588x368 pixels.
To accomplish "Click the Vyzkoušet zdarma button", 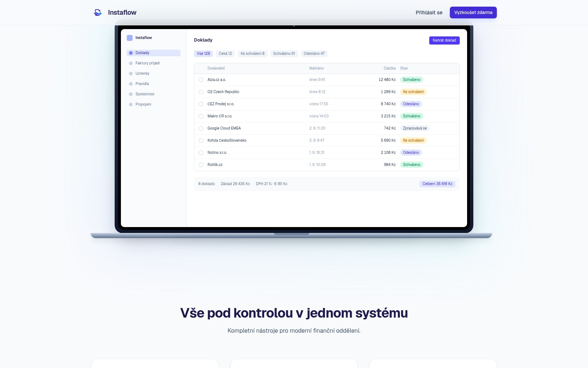I will tap(473, 13).
